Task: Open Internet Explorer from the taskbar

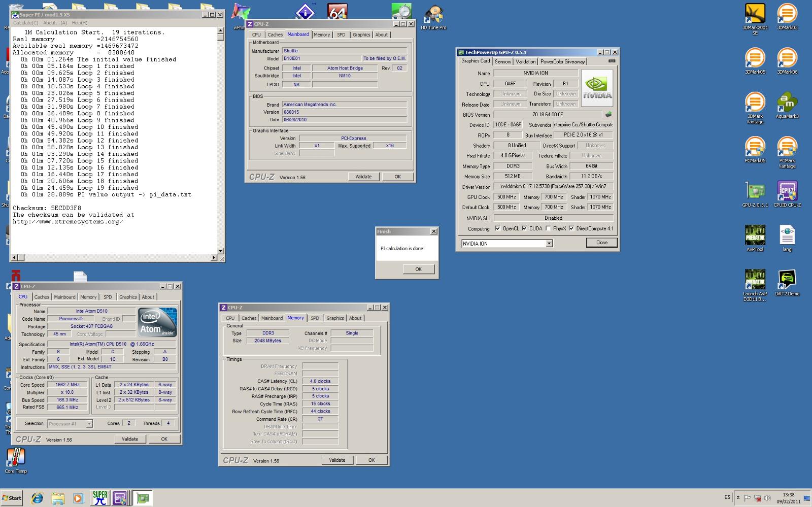Action: coord(37,498)
